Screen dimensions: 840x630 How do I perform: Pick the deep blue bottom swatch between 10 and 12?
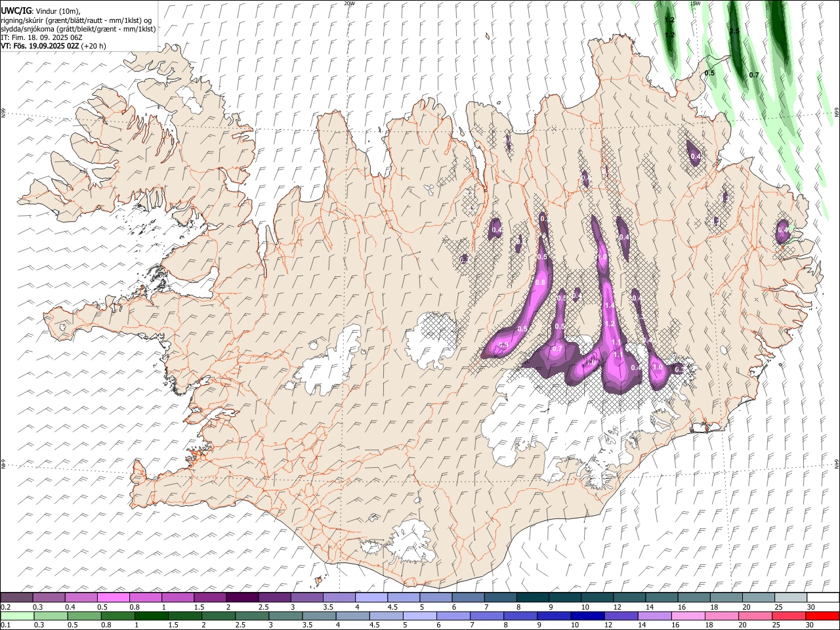tap(587, 616)
